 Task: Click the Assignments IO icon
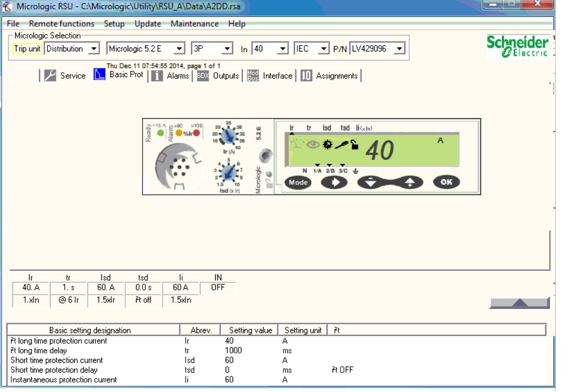coord(306,76)
